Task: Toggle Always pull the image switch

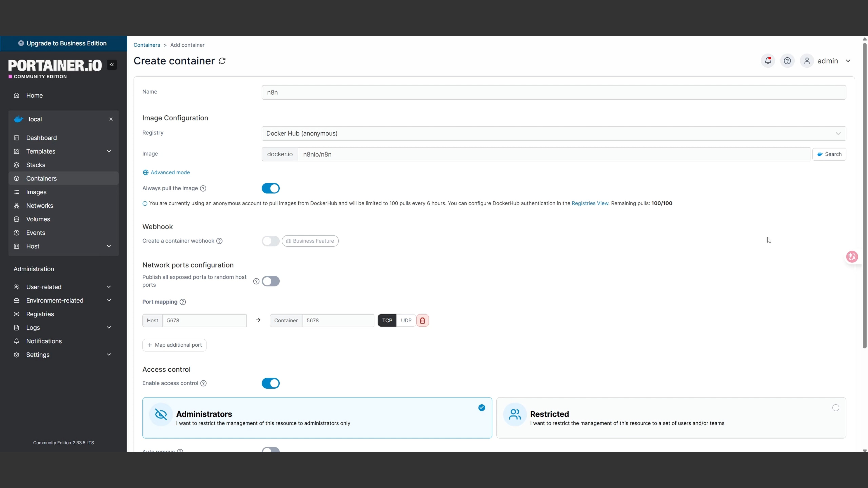Action: [271, 188]
